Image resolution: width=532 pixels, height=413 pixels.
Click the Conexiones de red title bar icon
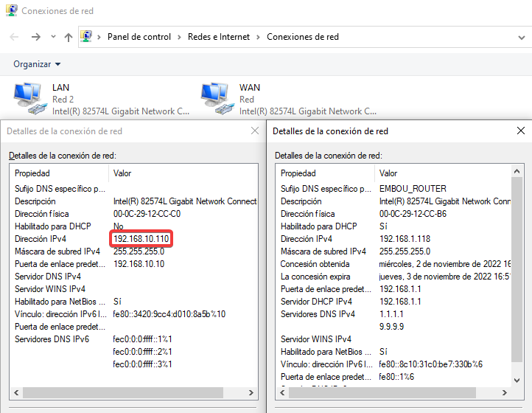point(10,11)
